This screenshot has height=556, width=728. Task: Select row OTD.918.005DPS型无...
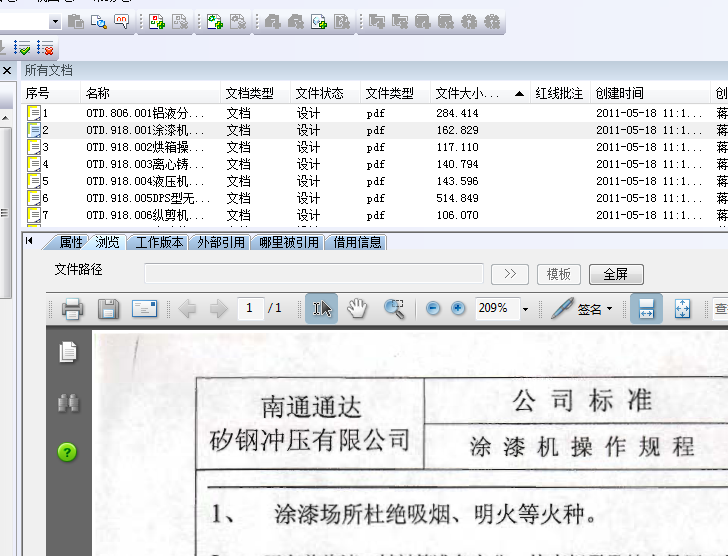[x=374, y=198]
